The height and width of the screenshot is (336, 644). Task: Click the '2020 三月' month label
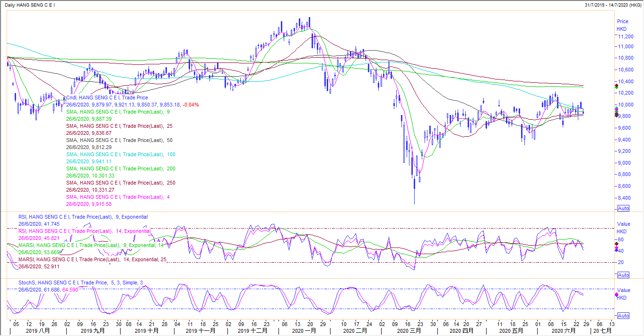[x=409, y=331]
